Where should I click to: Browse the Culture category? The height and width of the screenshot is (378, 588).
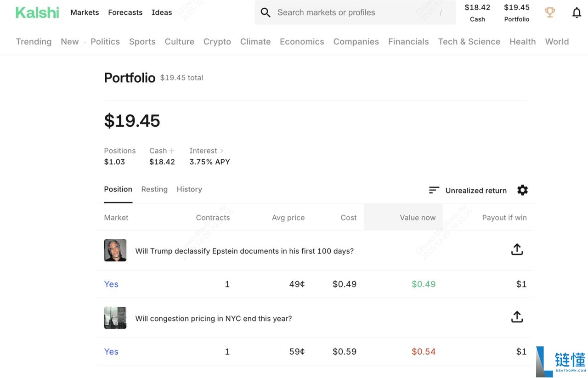click(x=180, y=41)
